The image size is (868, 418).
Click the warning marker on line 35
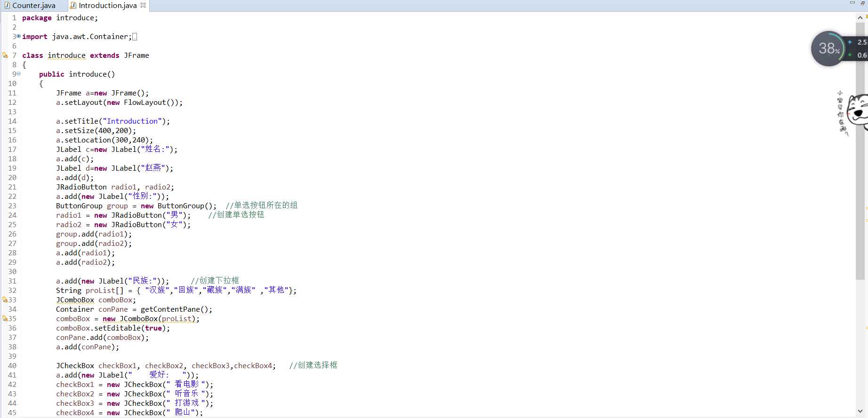pos(5,318)
